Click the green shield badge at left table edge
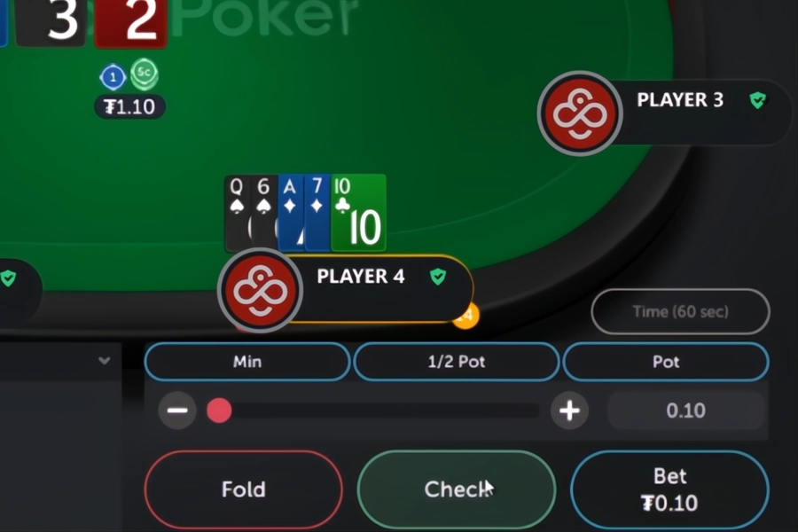 (x=8, y=278)
